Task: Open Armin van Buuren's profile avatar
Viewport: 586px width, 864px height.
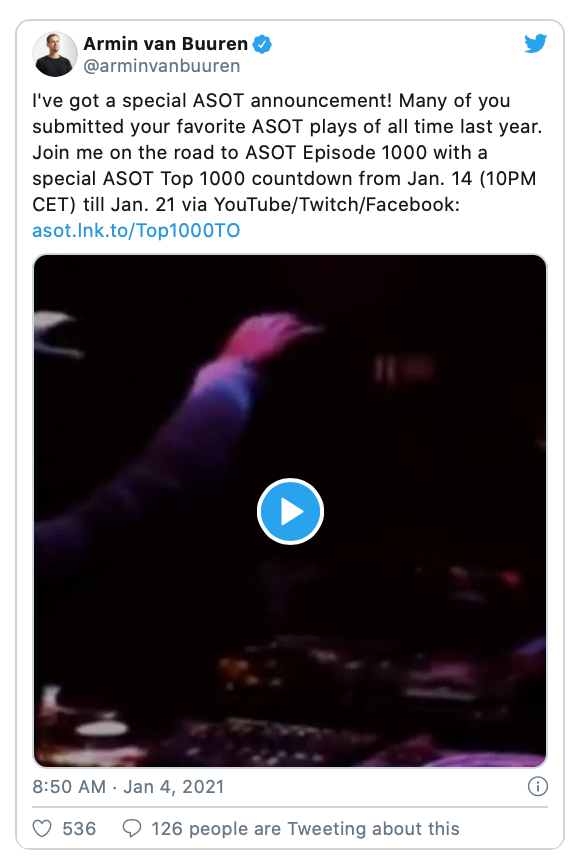Action: tap(55, 53)
